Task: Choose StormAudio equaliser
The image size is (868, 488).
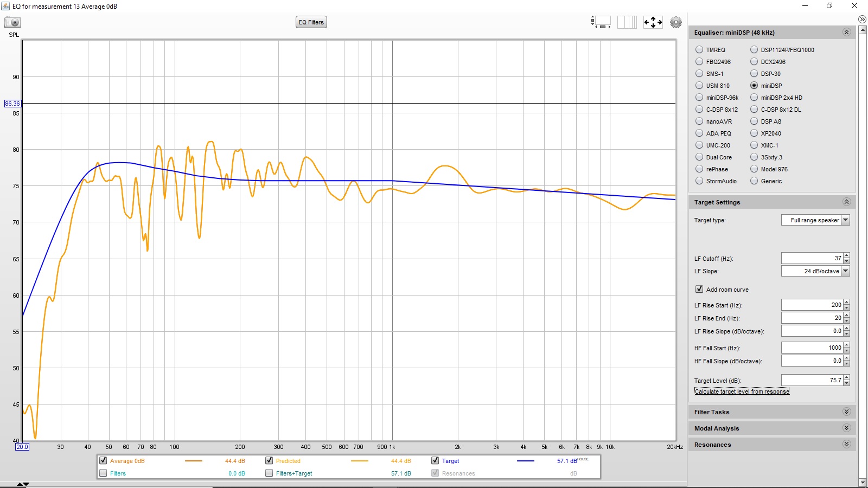Action: coord(699,181)
